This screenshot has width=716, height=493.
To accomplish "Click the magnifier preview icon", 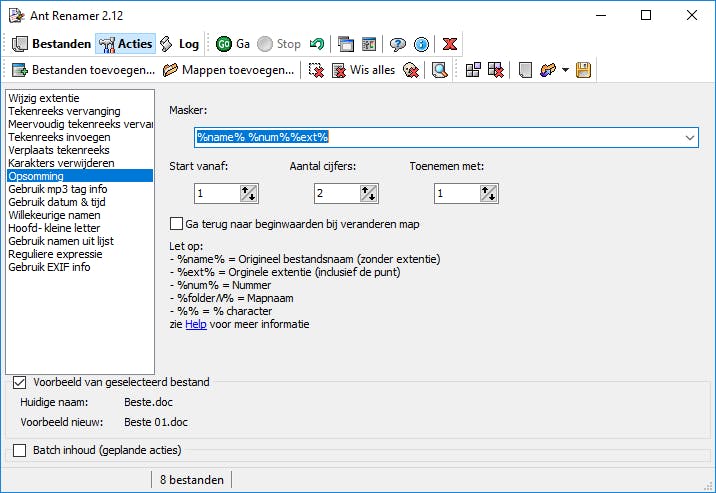I will 440,70.
